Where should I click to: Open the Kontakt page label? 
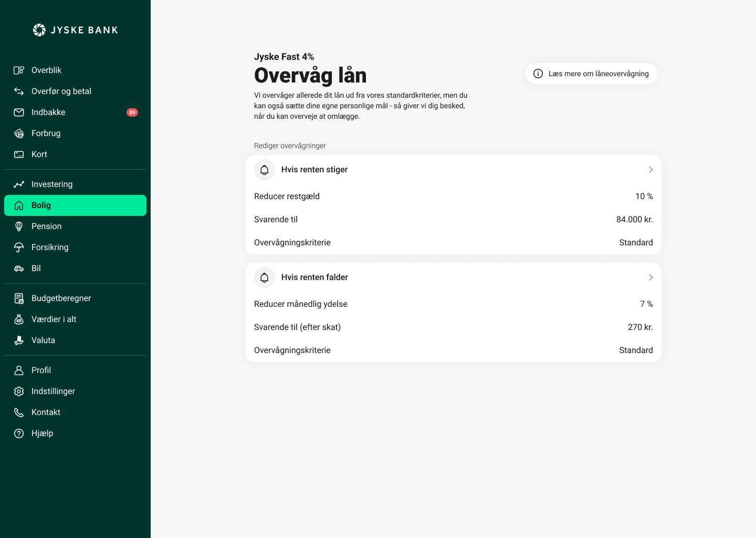coord(46,412)
